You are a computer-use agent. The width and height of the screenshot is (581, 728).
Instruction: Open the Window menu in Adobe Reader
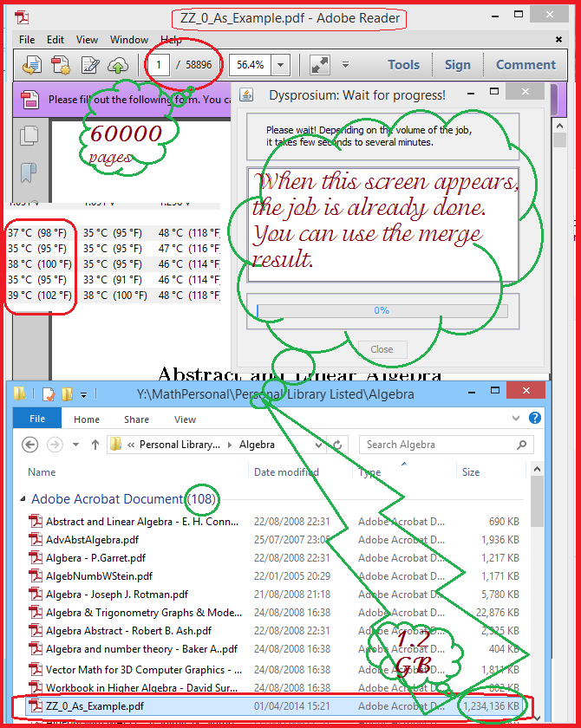pos(129,40)
